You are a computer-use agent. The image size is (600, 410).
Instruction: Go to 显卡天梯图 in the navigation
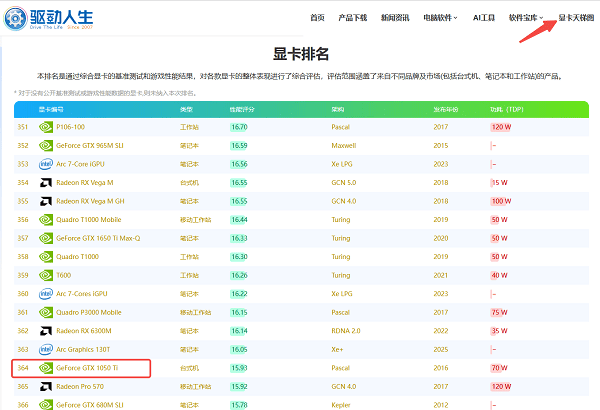(x=575, y=18)
